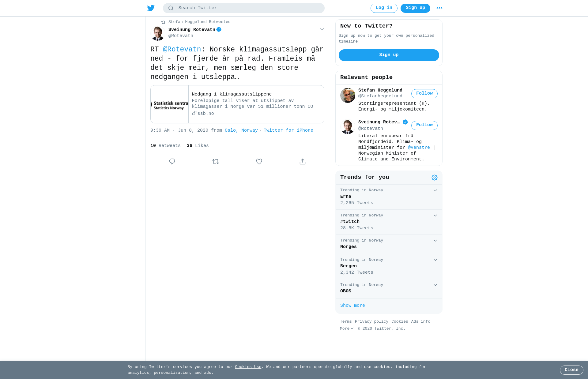Share the tweet via upload icon
The image size is (588, 379).
tap(303, 161)
